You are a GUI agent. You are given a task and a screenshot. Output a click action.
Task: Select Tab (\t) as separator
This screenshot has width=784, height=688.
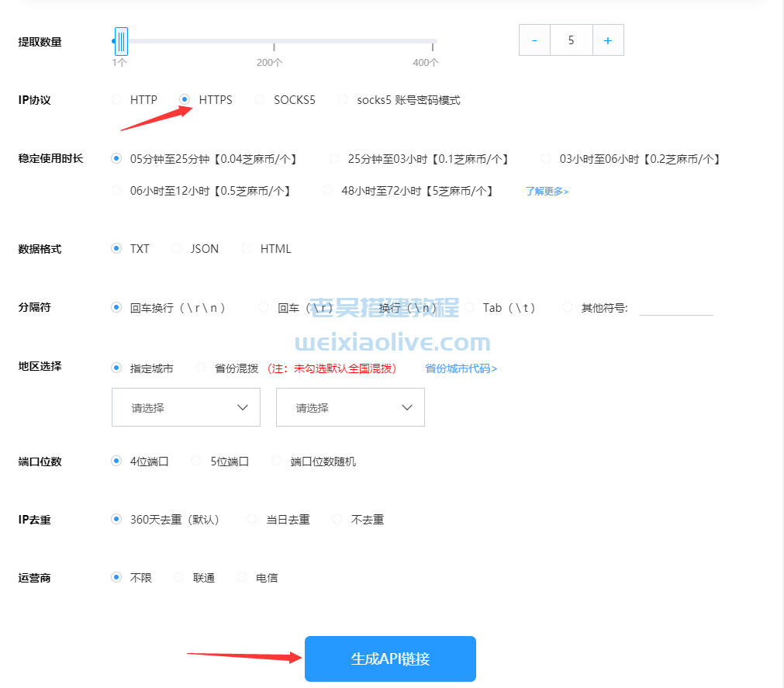point(468,307)
